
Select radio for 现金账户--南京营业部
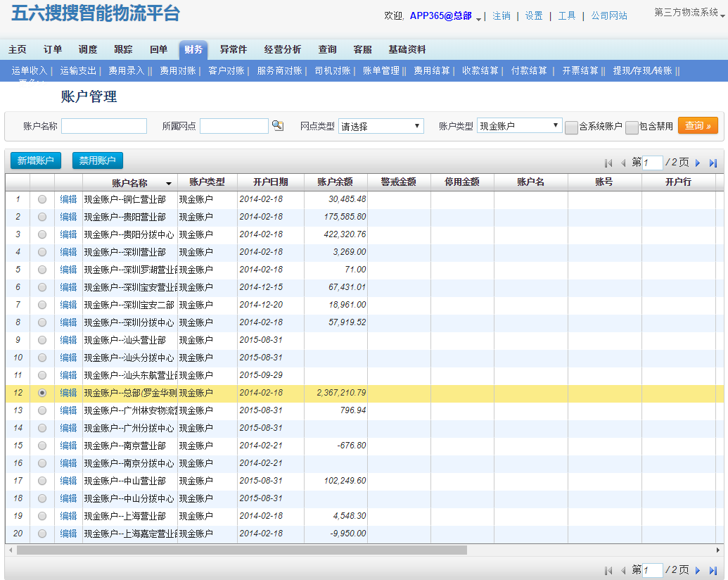[x=42, y=446]
